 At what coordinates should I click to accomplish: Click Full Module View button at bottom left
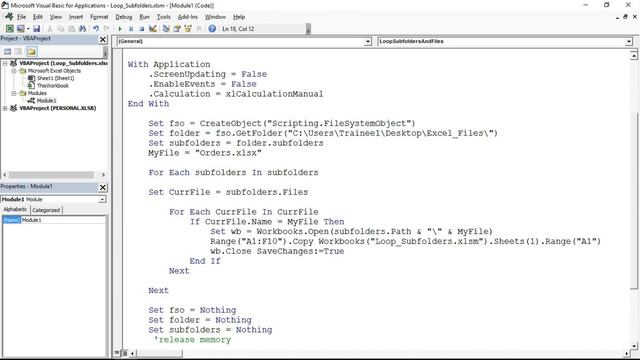(x=124, y=353)
